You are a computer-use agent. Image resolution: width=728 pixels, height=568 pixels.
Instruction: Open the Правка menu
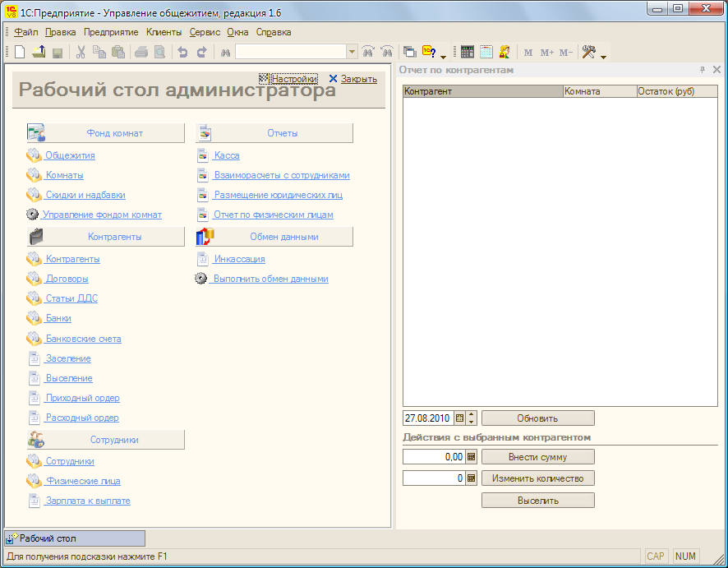click(x=60, y=32)
